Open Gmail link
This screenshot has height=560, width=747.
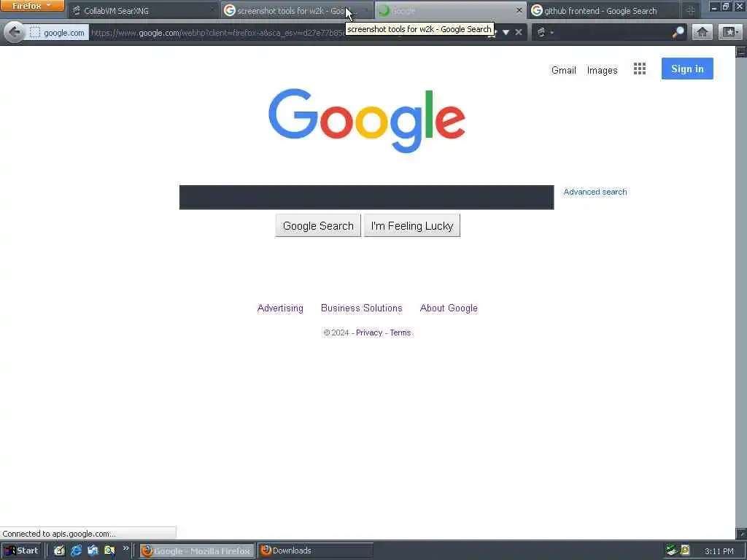tap(564, 70)
